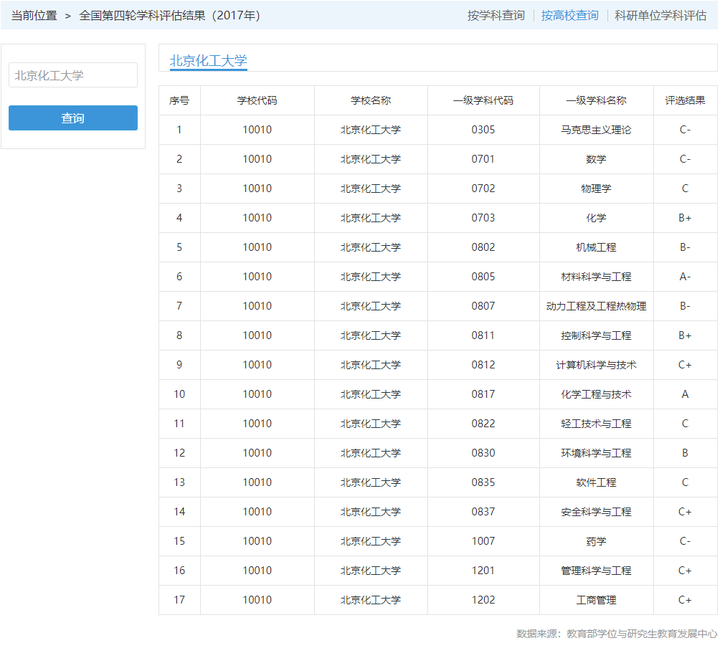Click the 查询 search button
This screenshot has width=720, height=648.
coord(73,118)
